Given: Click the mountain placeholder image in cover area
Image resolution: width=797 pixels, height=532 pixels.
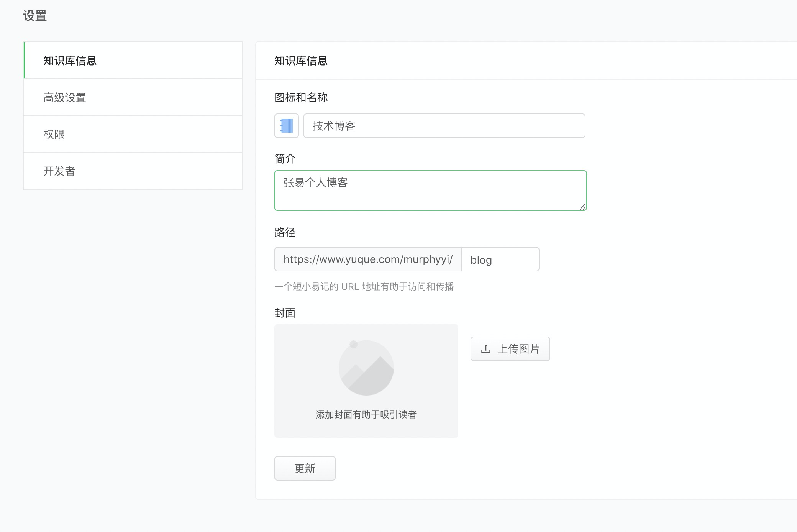Looking at the screenshot, I should pos(366,368).
